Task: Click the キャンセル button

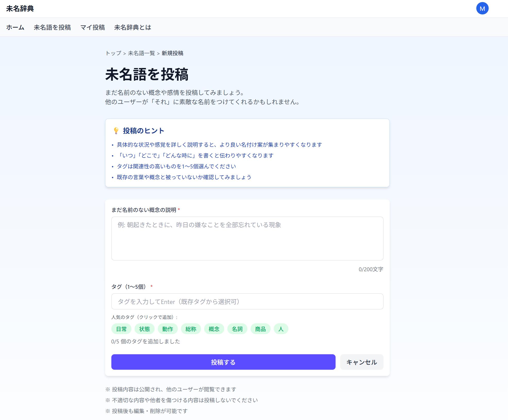Action: pos(361,362)
